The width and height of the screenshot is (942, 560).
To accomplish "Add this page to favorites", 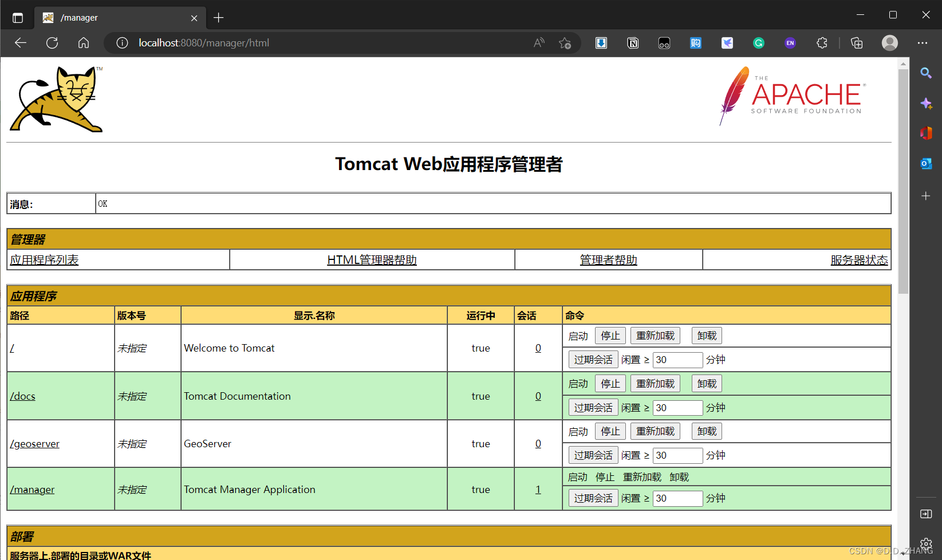I will click(x=565, y=43).
